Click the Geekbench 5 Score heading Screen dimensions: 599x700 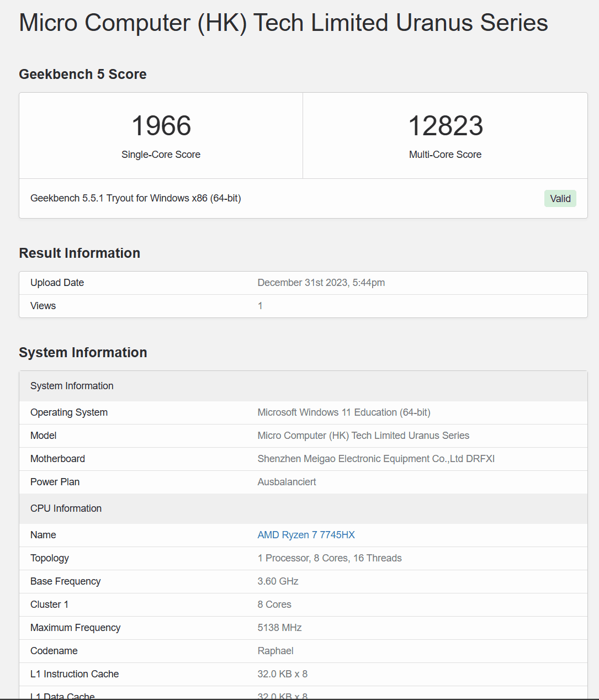pos(83,74)
